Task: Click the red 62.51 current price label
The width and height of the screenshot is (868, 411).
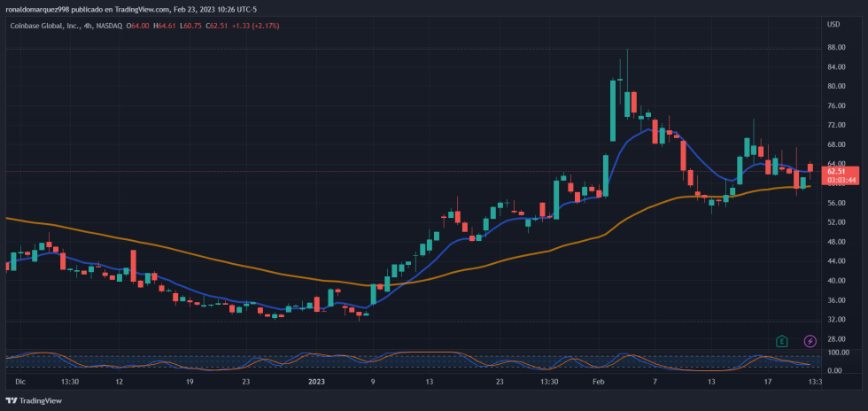Action: [841, 171]
